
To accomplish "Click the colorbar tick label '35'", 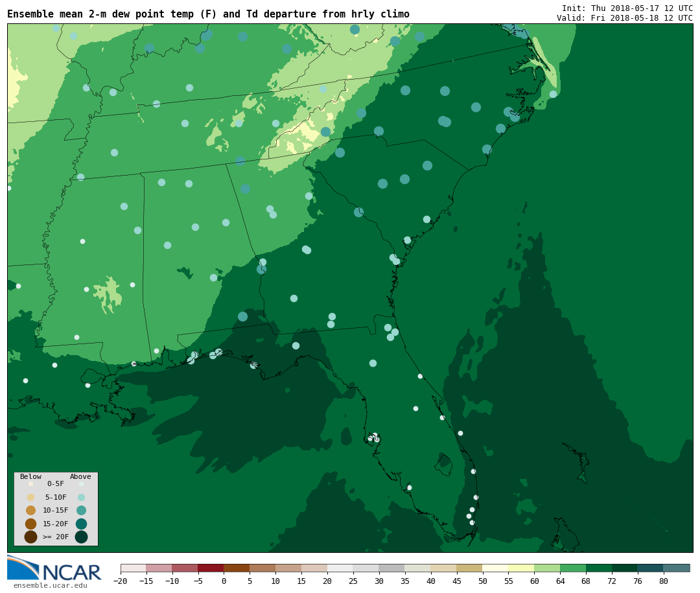I will [405, 581].
